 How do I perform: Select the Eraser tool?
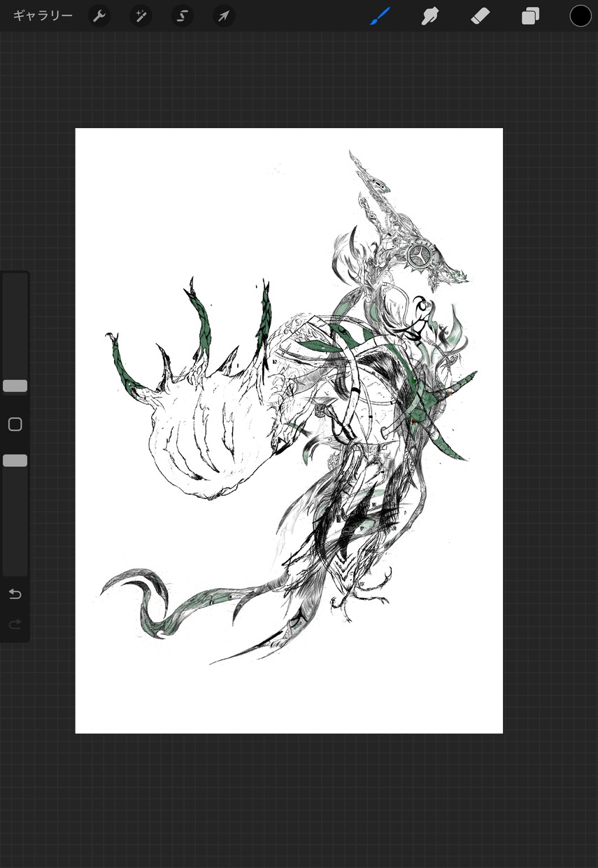480,15
